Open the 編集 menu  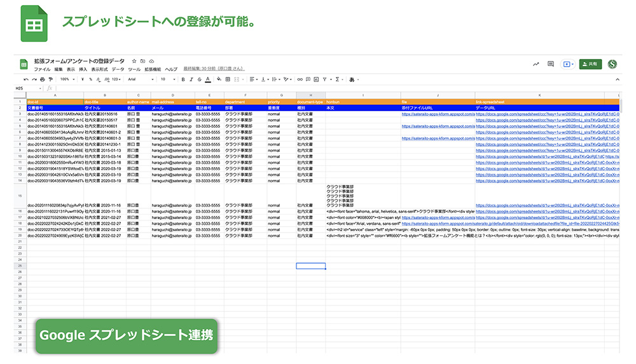[59, 69]
